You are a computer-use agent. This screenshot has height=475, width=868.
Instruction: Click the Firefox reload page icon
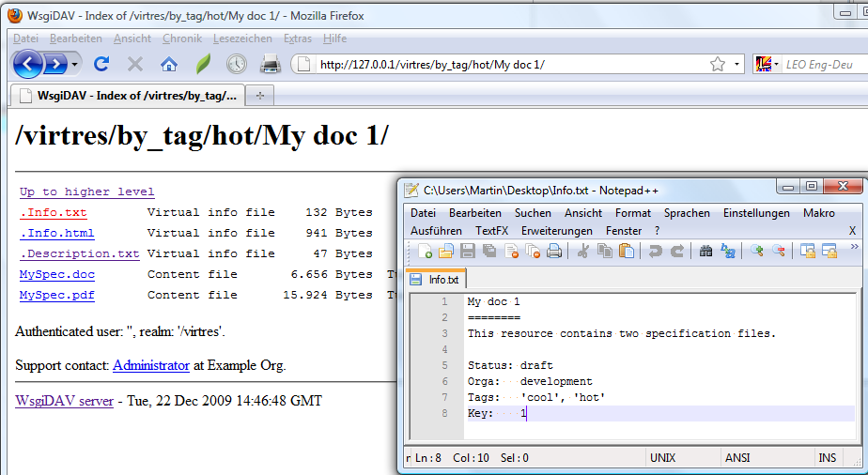102,64
